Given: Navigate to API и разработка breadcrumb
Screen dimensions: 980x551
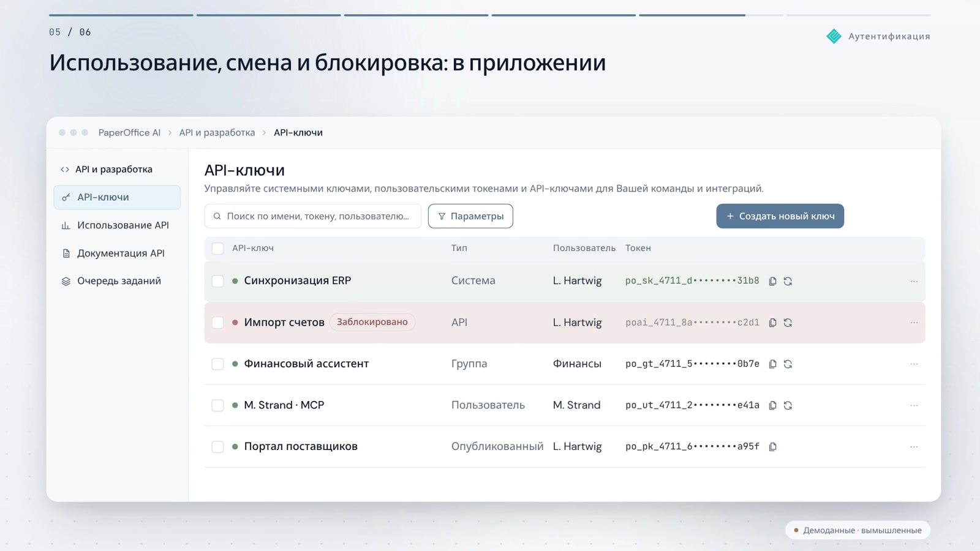Looking at the screenshot, I should pos(217,133).
